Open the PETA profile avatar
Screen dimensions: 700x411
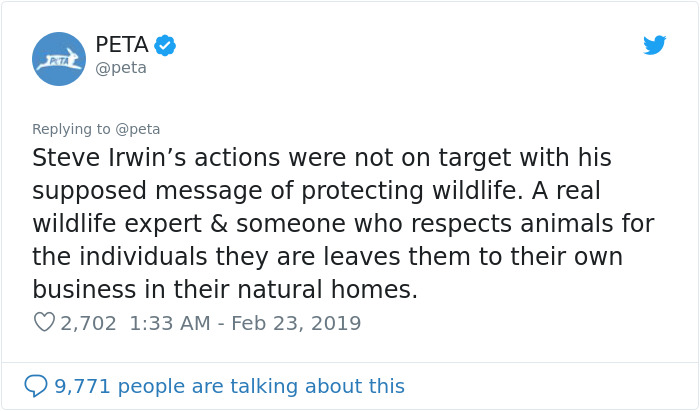pos(59,59)
